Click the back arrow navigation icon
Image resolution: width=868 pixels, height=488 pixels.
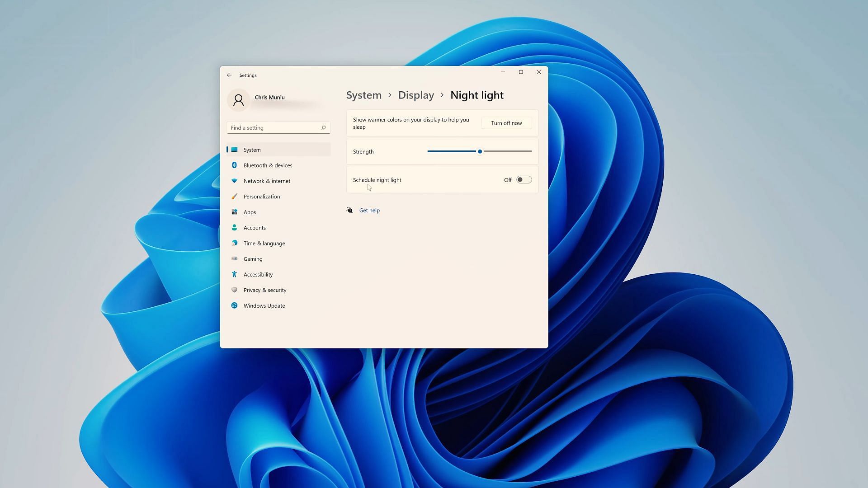pos(230,75)
